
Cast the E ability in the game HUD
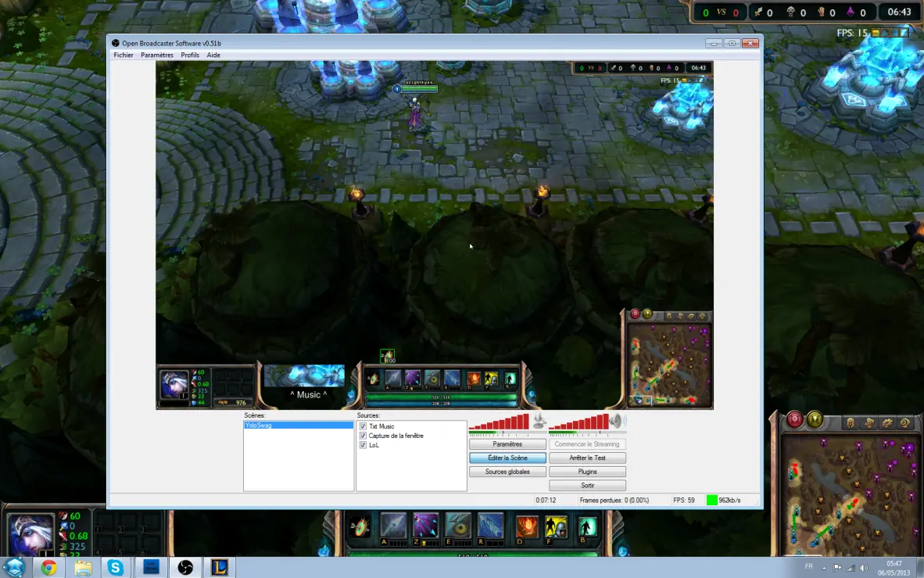point(458,526)
